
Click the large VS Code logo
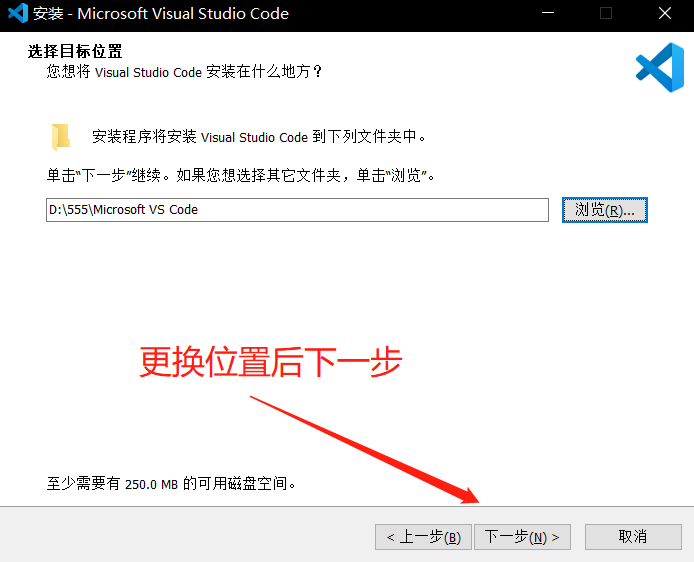[x=660, y=67]
